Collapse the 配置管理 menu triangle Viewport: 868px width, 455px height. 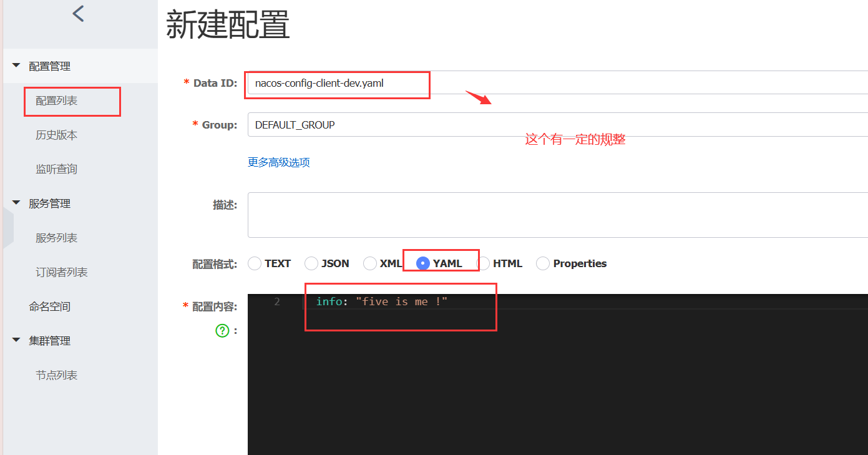point(16,66)
